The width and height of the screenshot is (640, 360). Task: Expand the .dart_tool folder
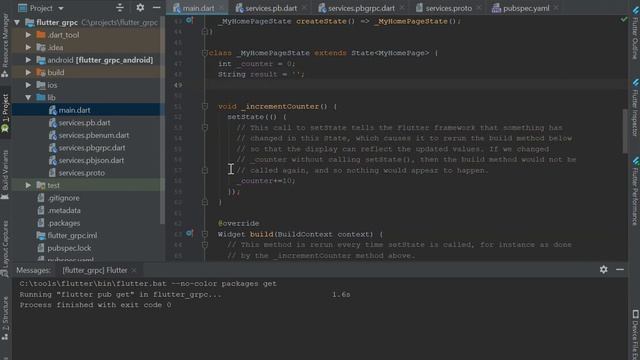(28, 35)
